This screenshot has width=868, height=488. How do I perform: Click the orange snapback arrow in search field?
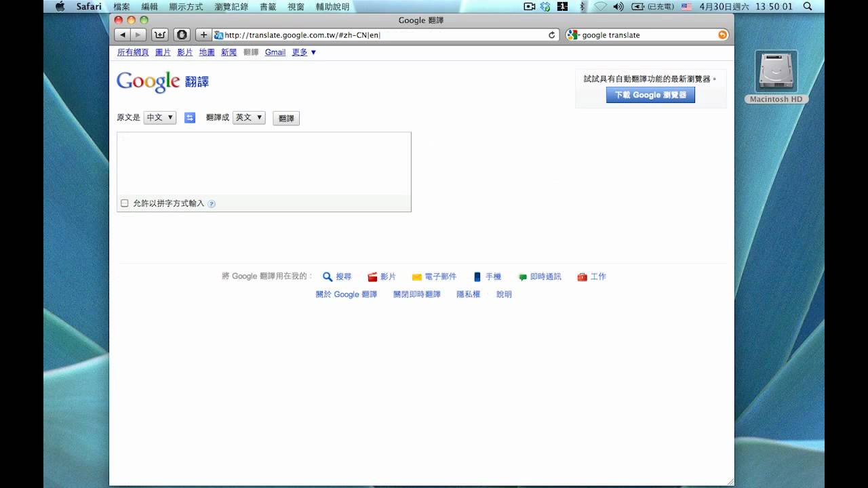point(722,35)
